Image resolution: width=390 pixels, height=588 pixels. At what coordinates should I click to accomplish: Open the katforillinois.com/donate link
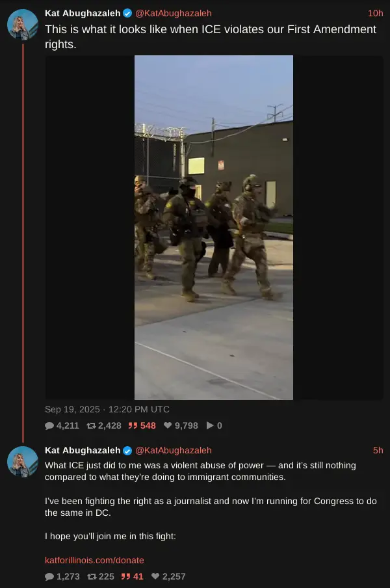coord(94,560)
